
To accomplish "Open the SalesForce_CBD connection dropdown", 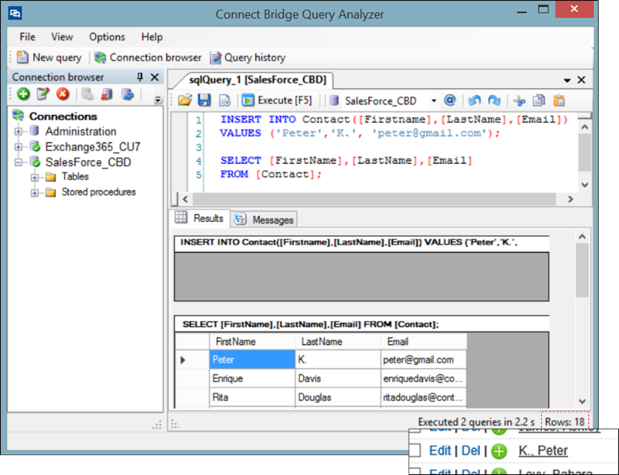I will click(x=433, y=101).
